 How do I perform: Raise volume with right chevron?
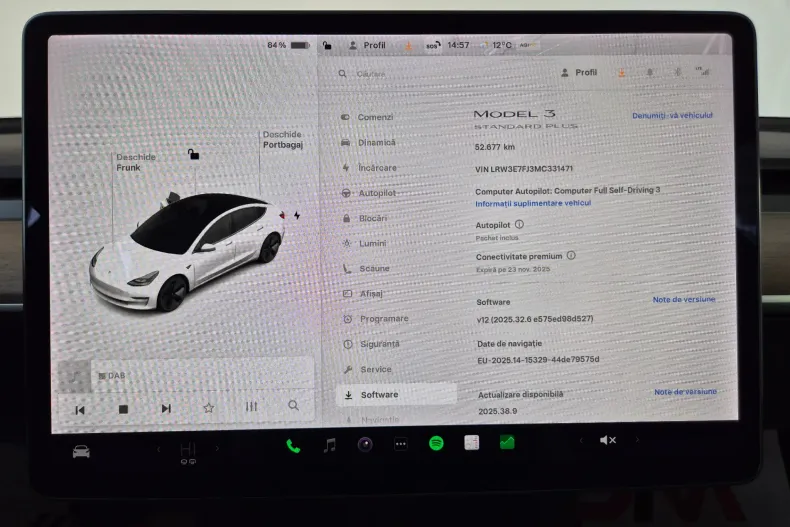(637, 440)
